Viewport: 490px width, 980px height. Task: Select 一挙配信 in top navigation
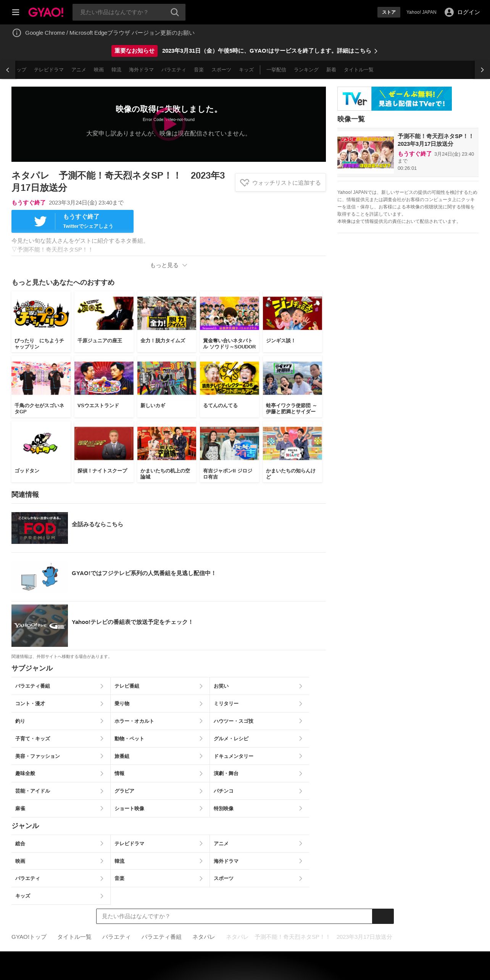coord(276,70)
